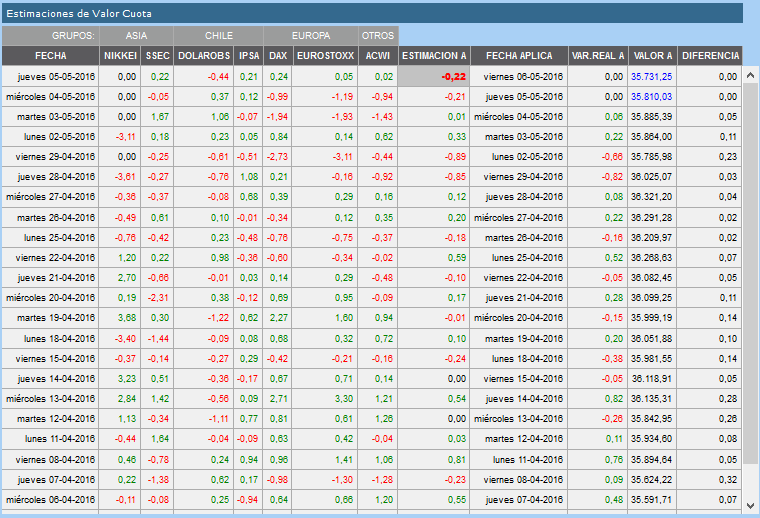The width and height of the screenshot is (760, 518).
Task: Select row martes 19-04-2016 in FECHA
Action: 50,318
